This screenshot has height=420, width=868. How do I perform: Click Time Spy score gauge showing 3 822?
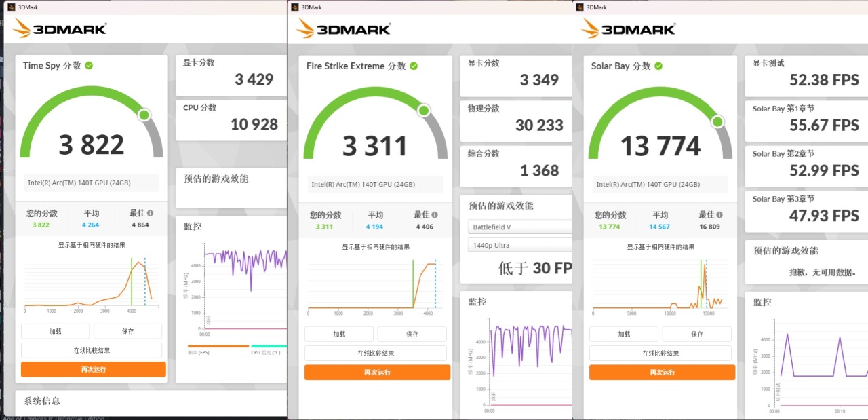[x=92, y=123]
